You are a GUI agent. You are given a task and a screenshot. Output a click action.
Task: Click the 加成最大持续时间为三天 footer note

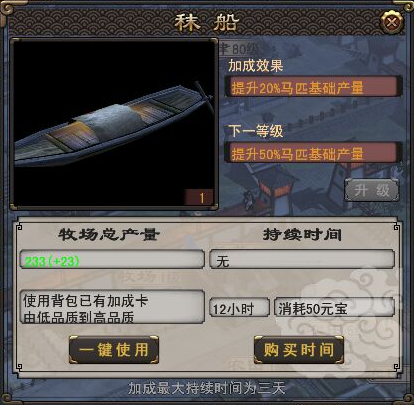pos(207,388)
